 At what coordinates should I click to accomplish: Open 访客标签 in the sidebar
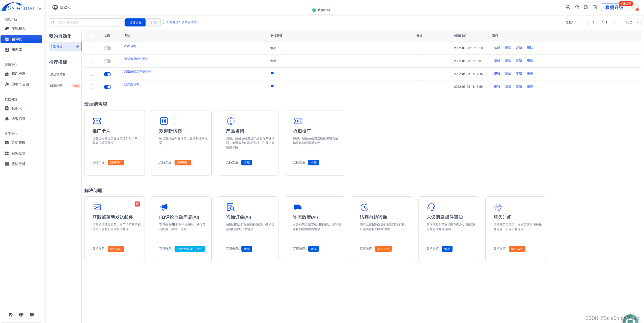[21, 119]
